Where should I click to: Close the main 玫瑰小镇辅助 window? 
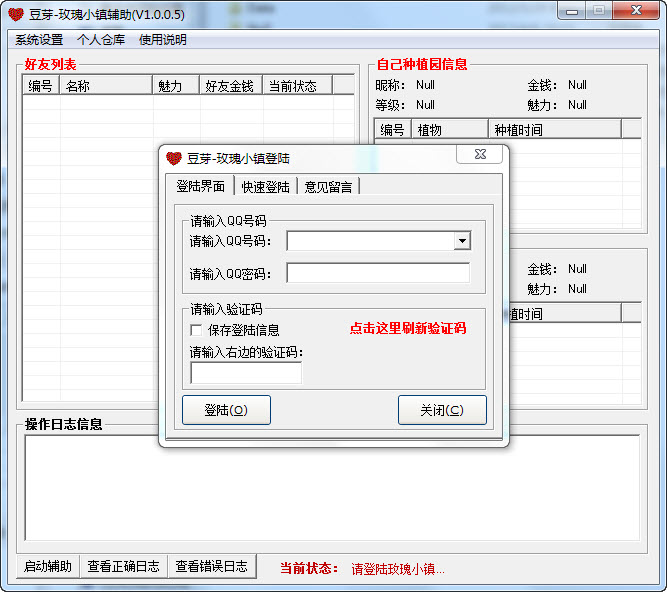(x=636, y=11)
